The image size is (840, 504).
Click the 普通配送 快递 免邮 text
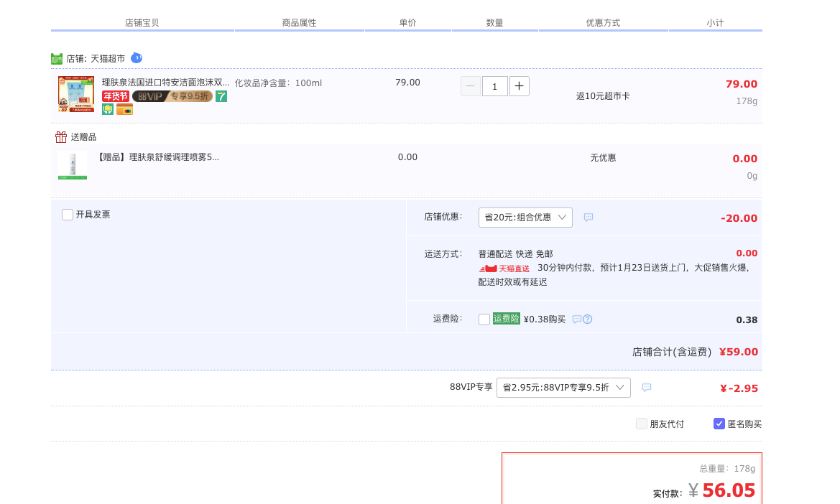[515, 254]
